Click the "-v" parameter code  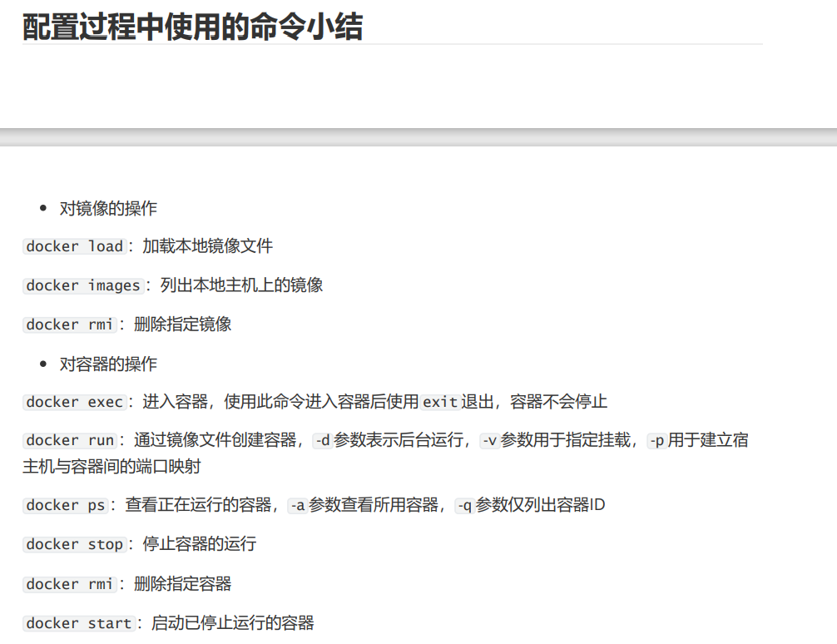489,440
